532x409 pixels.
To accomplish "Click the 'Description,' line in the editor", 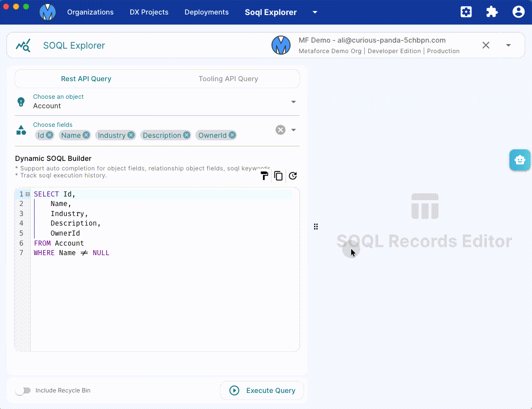I will coord(75,224).
